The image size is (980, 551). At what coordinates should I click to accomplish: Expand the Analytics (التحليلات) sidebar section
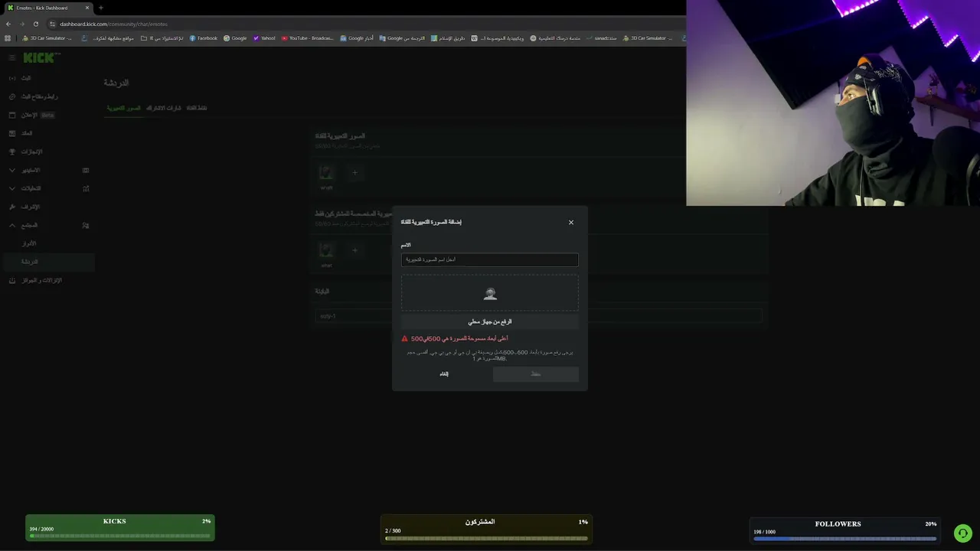pos(47,188)
